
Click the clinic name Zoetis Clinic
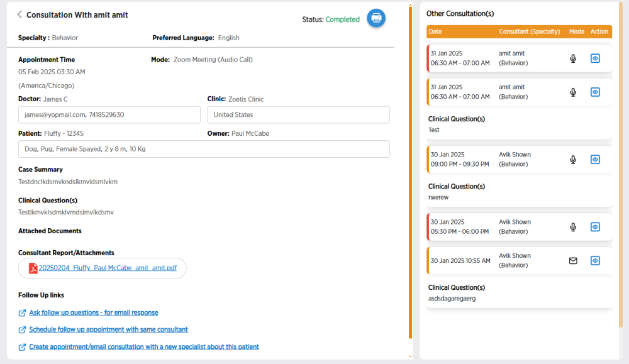coord(246,99)
